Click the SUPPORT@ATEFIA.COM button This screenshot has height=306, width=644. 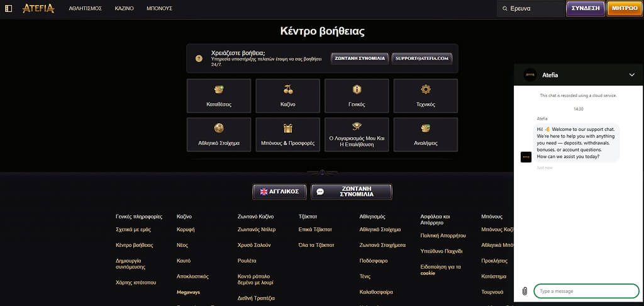(422, 59)
